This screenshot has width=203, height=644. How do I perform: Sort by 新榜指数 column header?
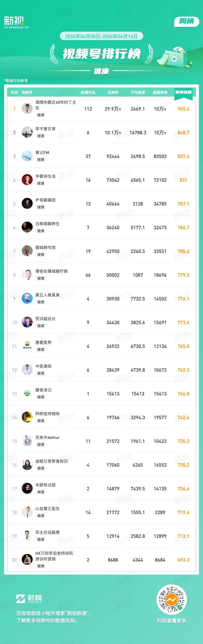183,92
